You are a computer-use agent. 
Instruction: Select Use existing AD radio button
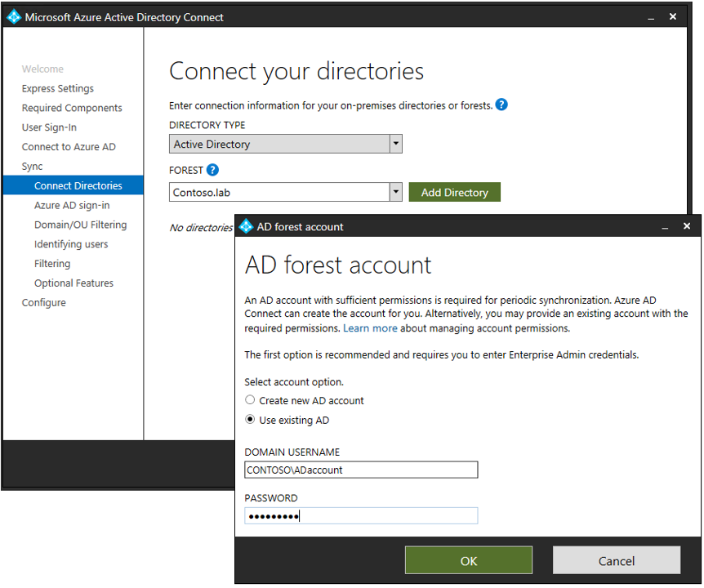click(251, 420)
